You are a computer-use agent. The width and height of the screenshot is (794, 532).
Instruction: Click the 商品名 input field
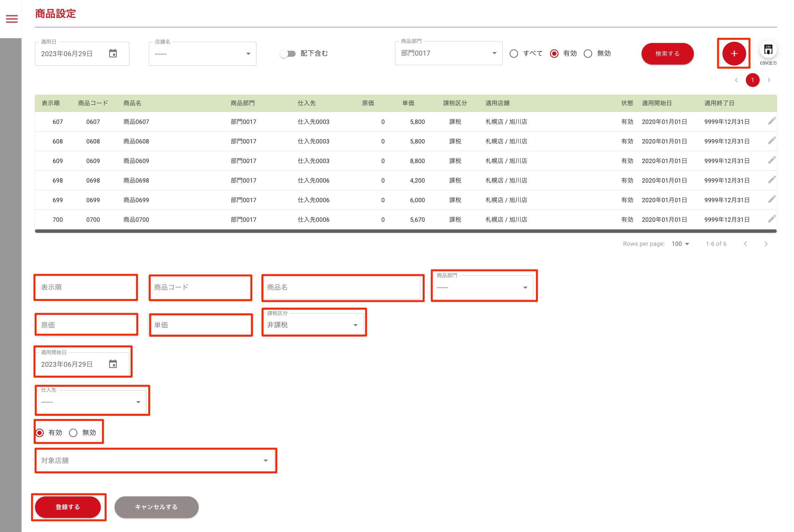(342, 287)
